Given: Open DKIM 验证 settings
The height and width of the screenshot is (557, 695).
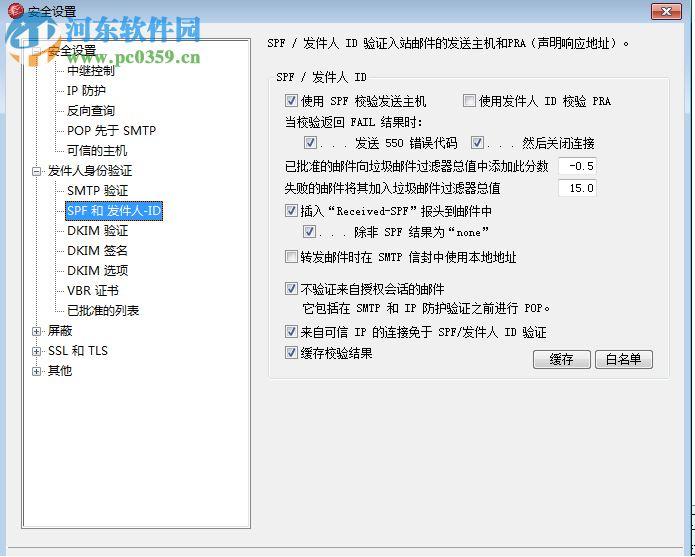Looking at the screenshot, I should pyautogui.click(x=98, y=230).
